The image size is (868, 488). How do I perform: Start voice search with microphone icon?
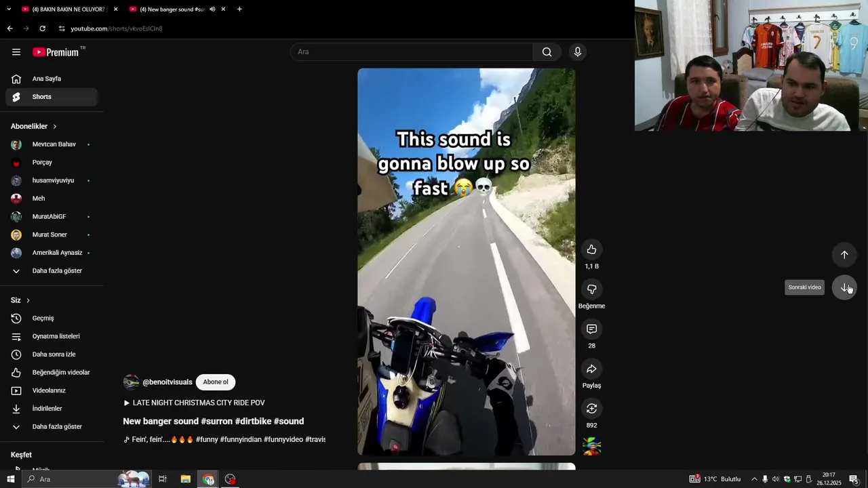578,52
